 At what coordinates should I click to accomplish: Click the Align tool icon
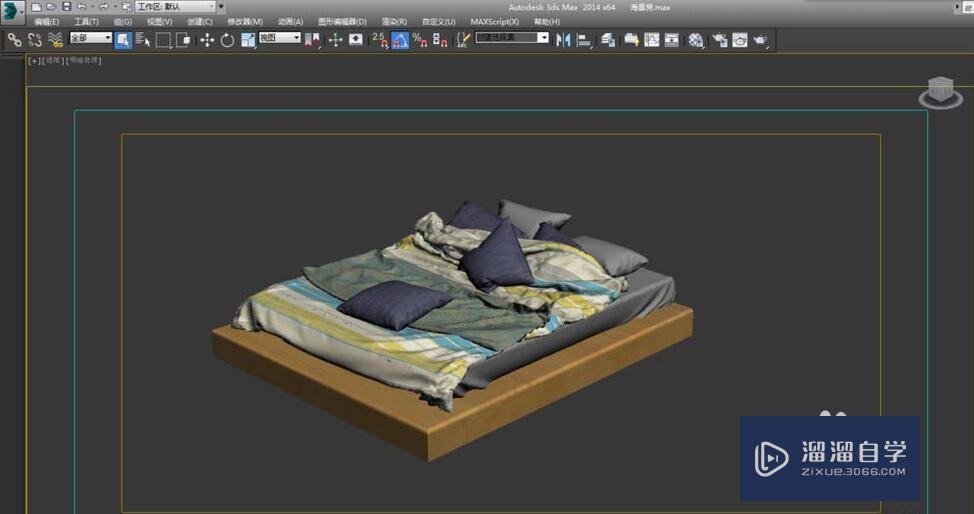pyautogui.click(x=584, y=40)
